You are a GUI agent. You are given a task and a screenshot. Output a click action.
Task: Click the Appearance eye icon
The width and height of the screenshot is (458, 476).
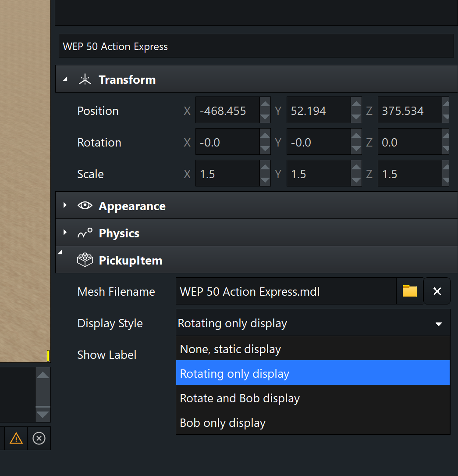pos(85,206)
